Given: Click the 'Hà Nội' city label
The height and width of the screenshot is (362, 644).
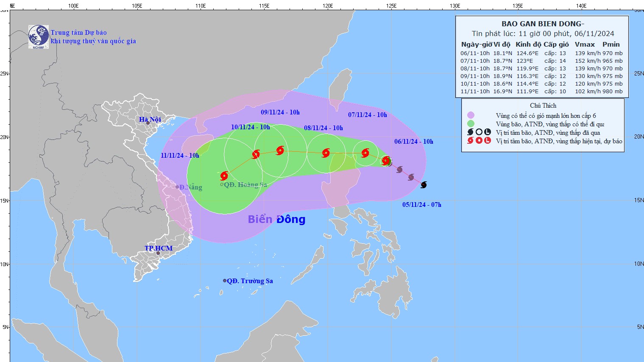Looking at the screenshot, I should [x=150, y=119].
